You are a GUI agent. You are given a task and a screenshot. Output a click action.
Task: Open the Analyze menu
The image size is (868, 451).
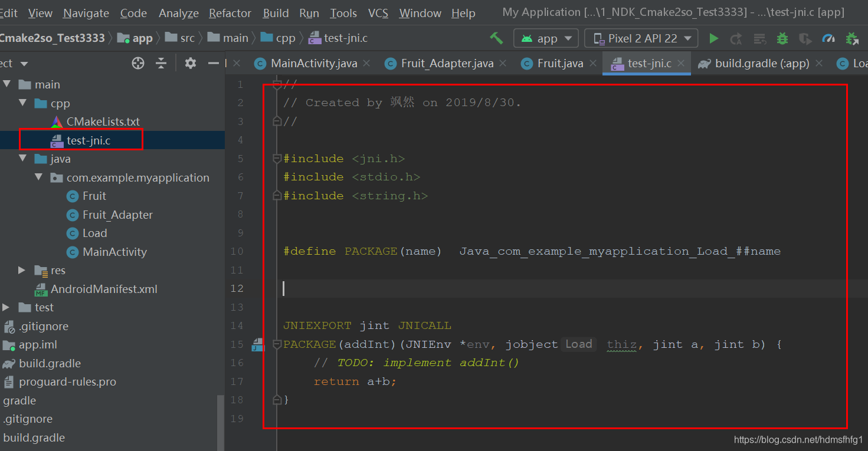pyautogui.click(x=179, y=13)
